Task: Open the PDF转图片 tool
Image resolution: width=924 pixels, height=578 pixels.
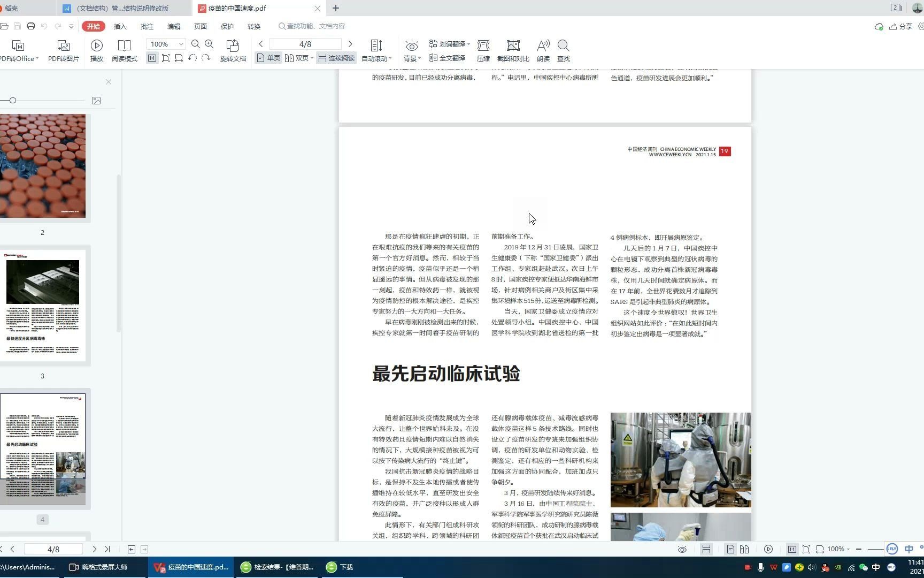Action: [64, 50]
